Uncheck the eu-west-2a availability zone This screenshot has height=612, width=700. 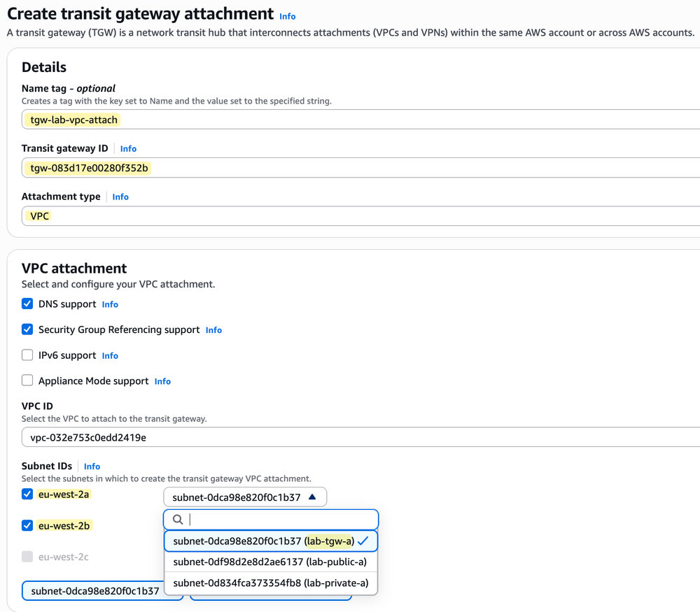click(27, 494)
